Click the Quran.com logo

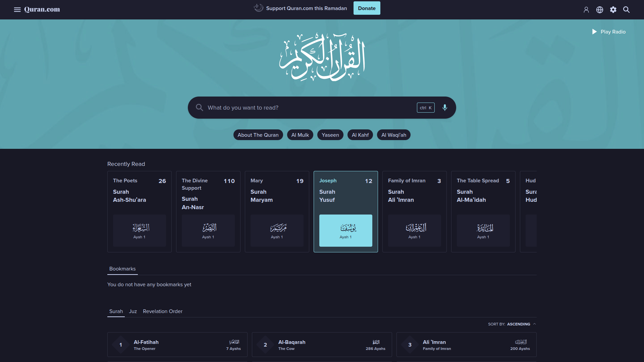tap(42, 9)
